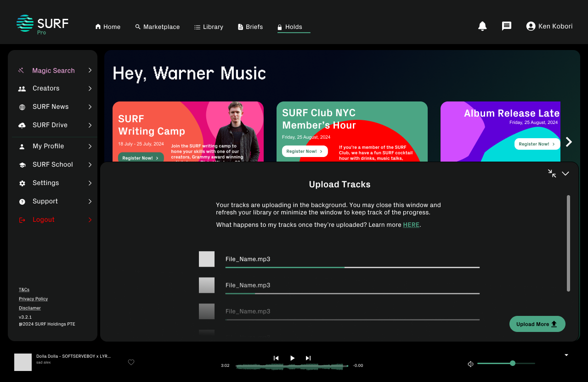Viewport: 588px width, 382px height.
Task: Click the Creators people icon
Action: [x=22, y=89]
